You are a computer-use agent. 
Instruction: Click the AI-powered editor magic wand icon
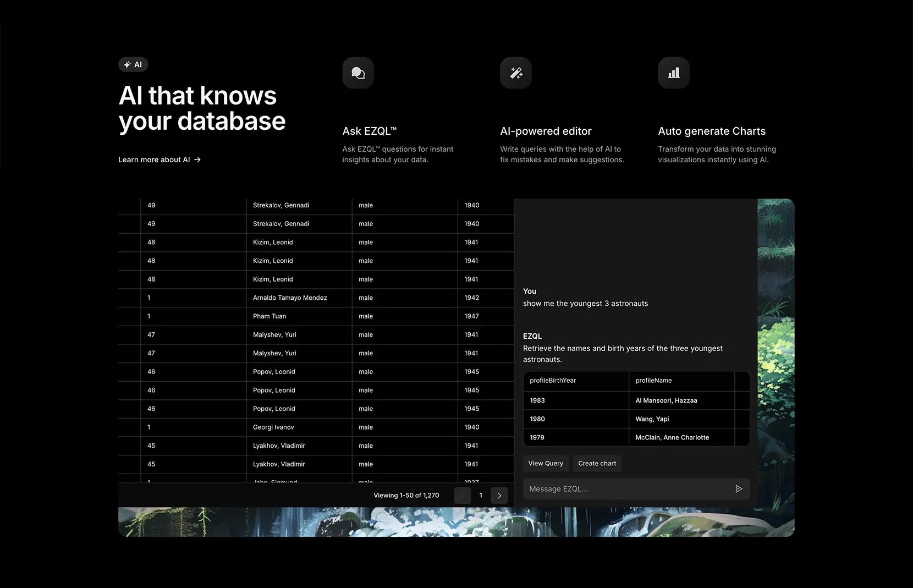click(516, 73)
